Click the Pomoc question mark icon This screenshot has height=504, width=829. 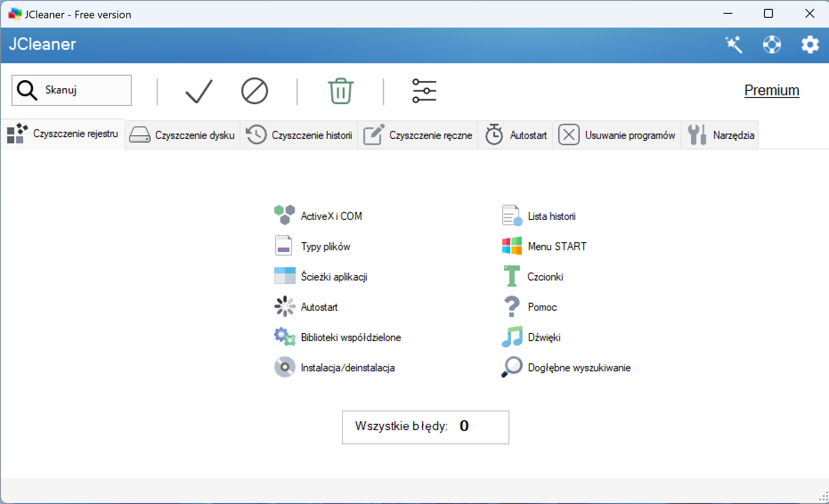pyautogui.click(x=512, y=306)
